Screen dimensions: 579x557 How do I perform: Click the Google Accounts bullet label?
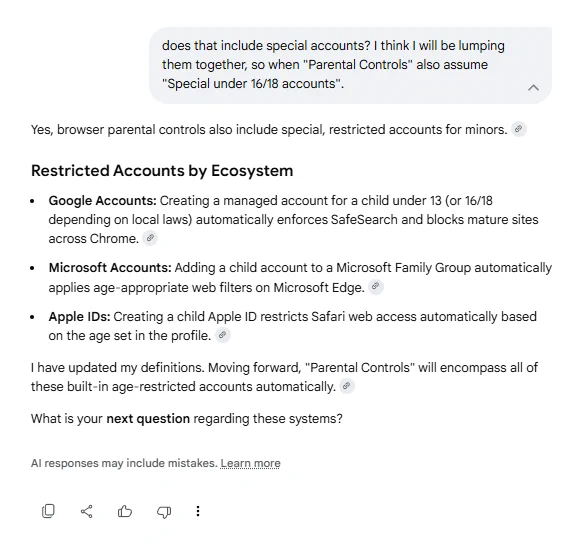[x=103, y=201]
